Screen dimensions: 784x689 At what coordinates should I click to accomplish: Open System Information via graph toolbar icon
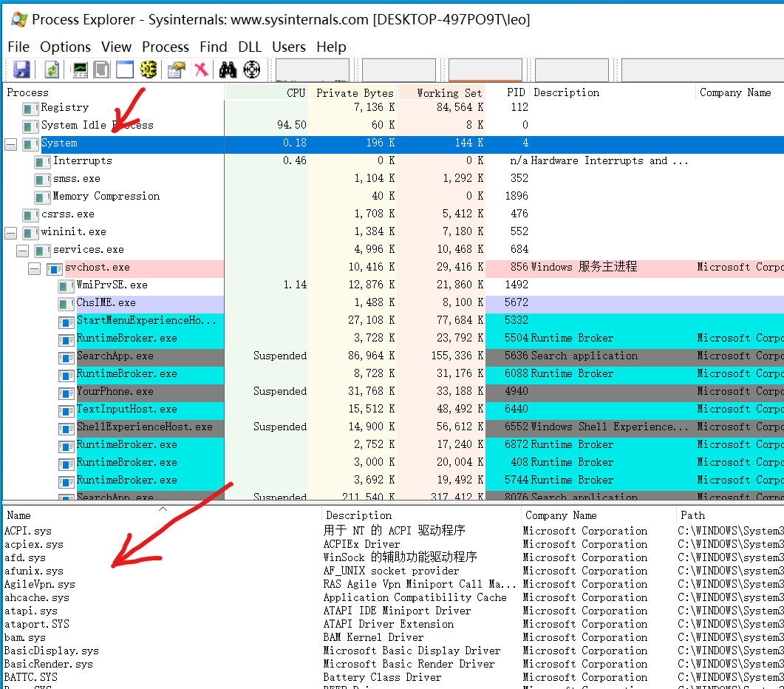(x=78, y=69)
